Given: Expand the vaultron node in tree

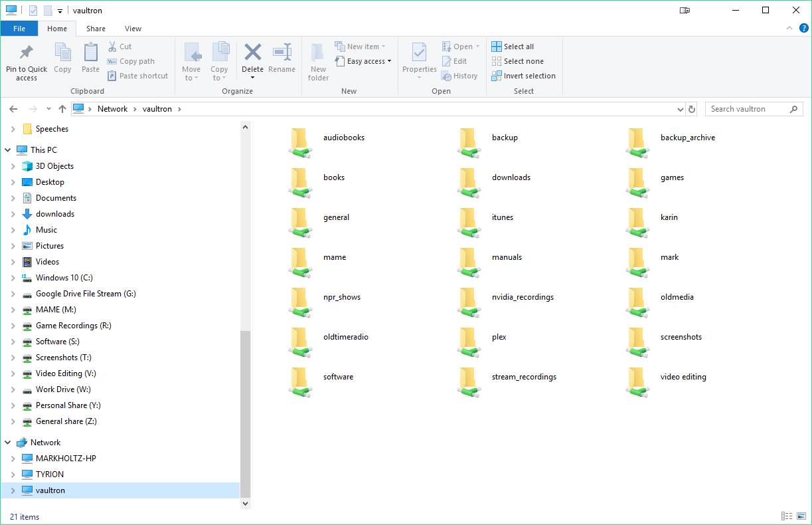Looking at the screenshot, I should point(13,490).
